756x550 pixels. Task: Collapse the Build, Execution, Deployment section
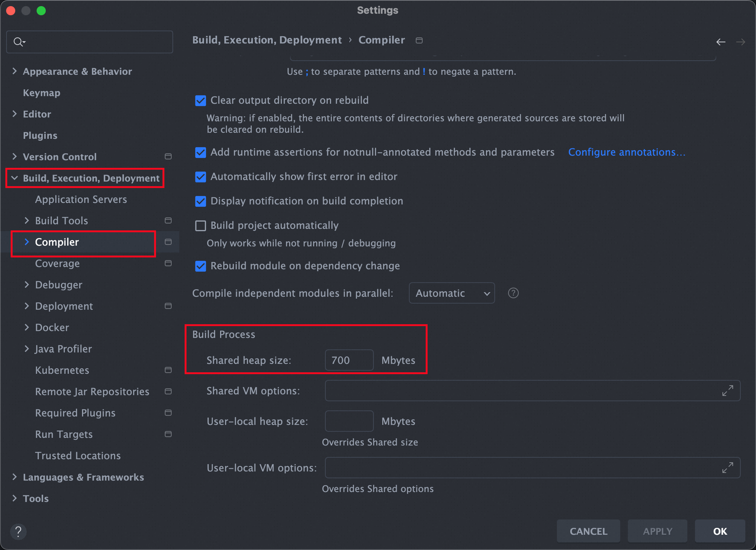[14, 178]
